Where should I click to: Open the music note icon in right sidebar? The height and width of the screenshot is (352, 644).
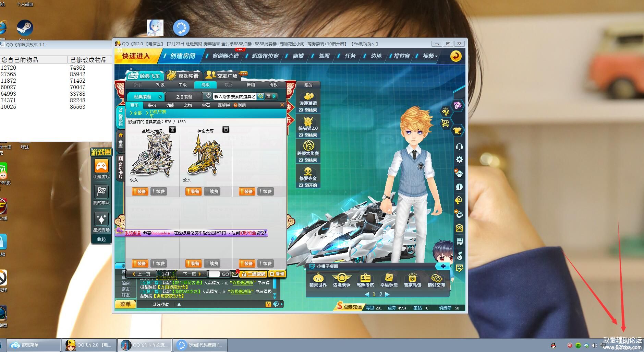(x=459, y=256)
